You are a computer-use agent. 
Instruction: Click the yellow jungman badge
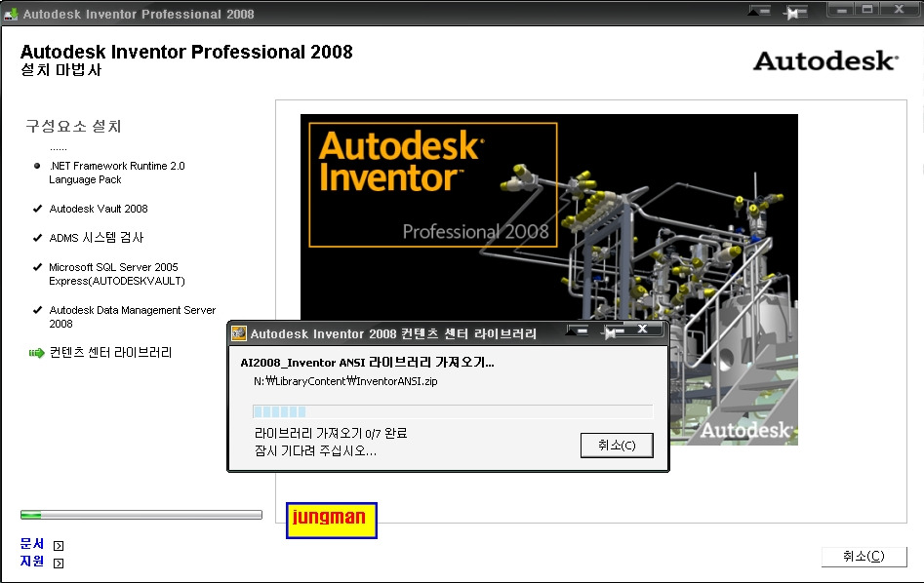(x=331, y=520)
